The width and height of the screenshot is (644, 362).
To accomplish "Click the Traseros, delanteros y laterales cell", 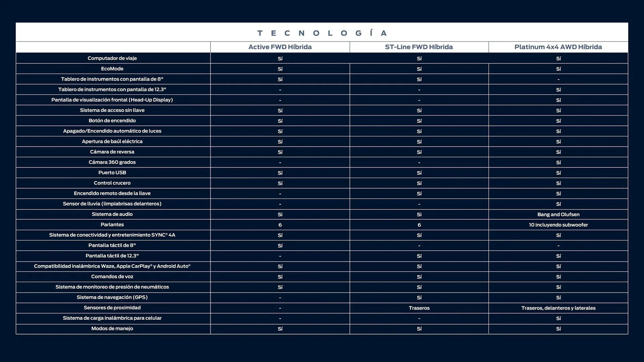I will click(x=558, y=308).
